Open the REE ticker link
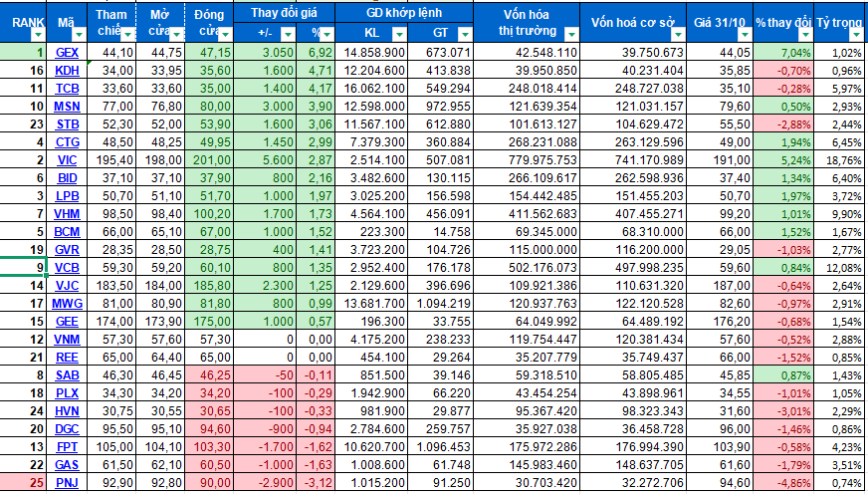The image size is (868, 494). coord(68,358)
